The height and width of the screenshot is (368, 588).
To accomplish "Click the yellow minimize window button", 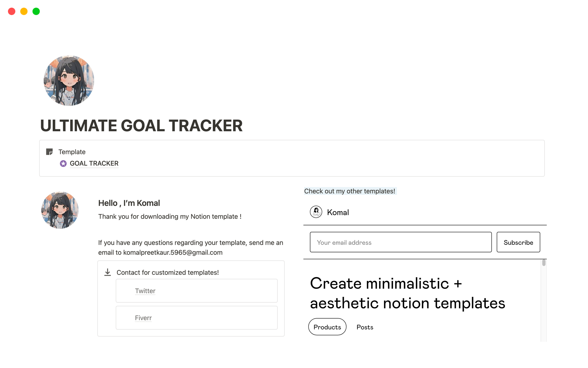I will click(x=24, y=11).
